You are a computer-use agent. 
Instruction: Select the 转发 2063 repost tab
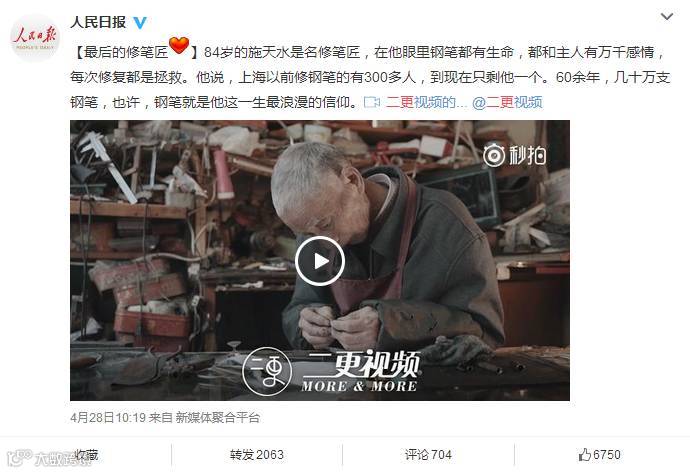[257, 455]
